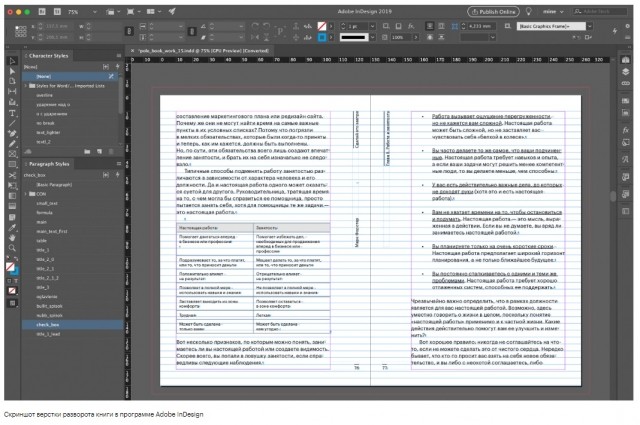The height and width of the screenshot is (425, 640).
Task: Click the Adobe Stock search field
Action: coord(599,12)
